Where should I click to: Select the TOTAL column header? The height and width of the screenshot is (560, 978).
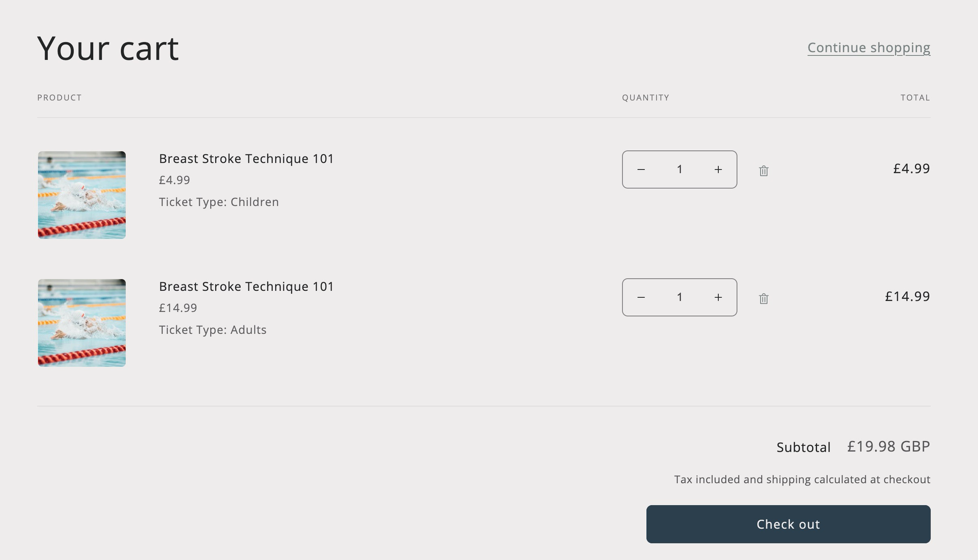point(915,97)
